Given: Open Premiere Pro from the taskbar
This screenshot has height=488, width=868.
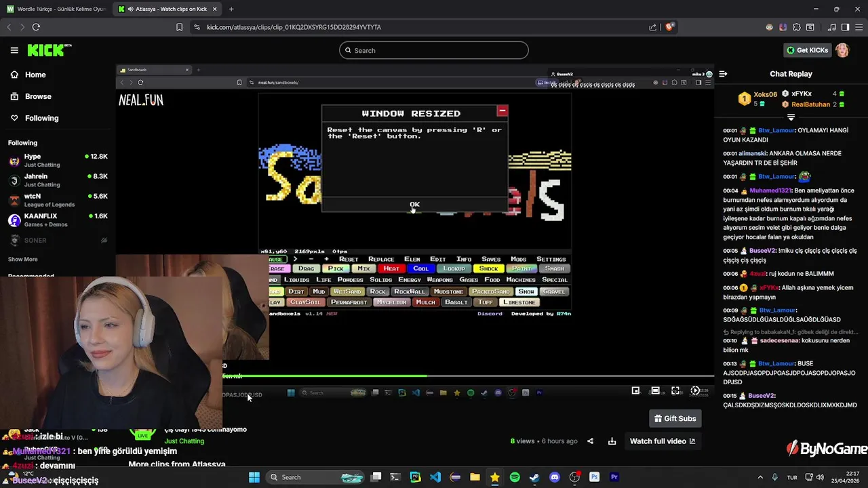Looking at the screenshot, I should point(614,477).
